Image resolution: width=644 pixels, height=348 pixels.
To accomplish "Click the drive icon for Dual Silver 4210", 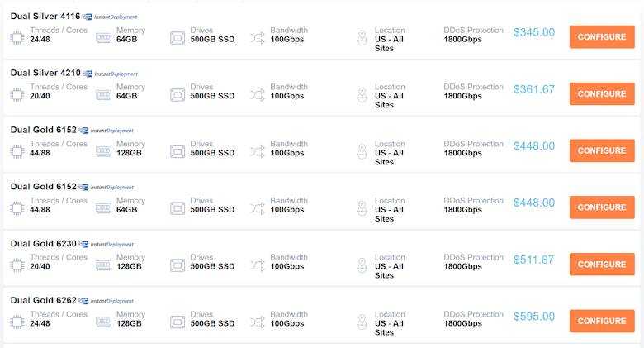I will pos(178,95).
